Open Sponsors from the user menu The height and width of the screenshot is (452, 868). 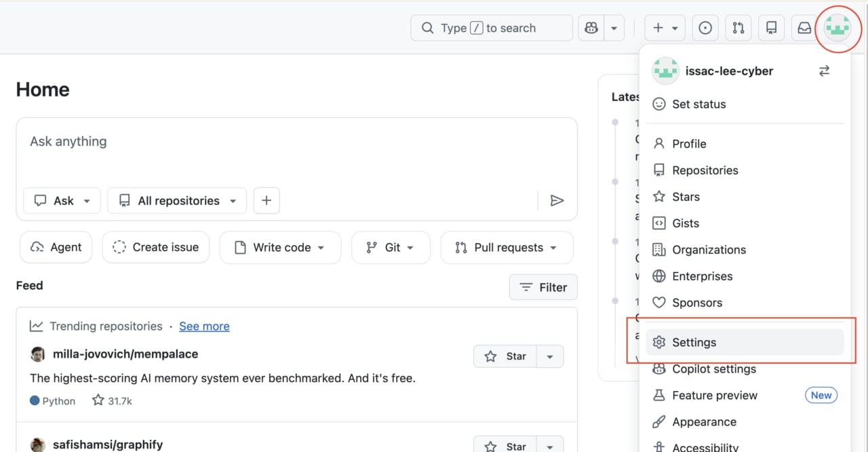coord(745,303)
